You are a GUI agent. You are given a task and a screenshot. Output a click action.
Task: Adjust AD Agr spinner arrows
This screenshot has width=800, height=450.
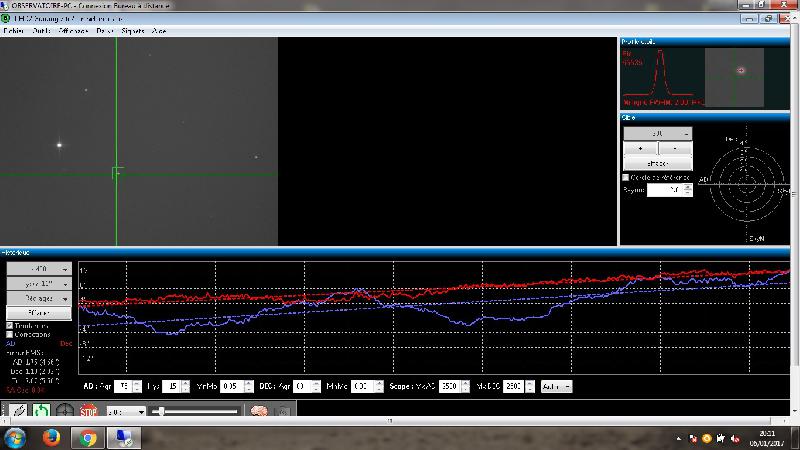coord(137,386)
